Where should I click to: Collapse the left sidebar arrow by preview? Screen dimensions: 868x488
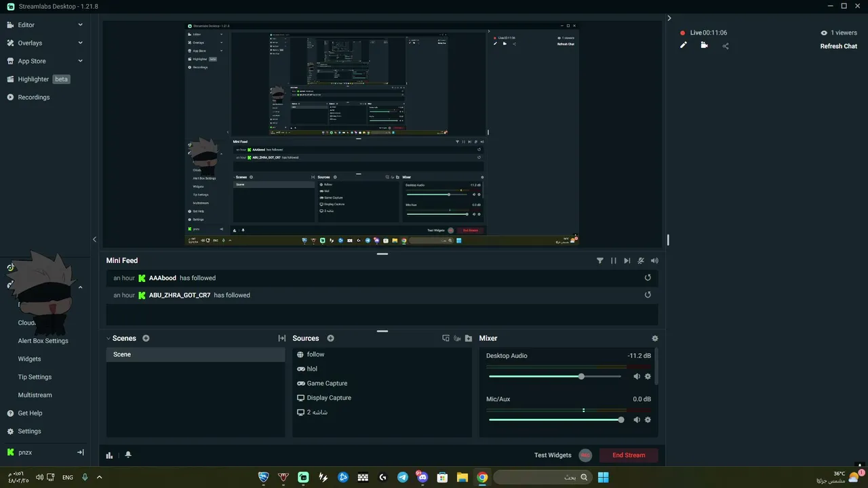click(x=94, y=239)
